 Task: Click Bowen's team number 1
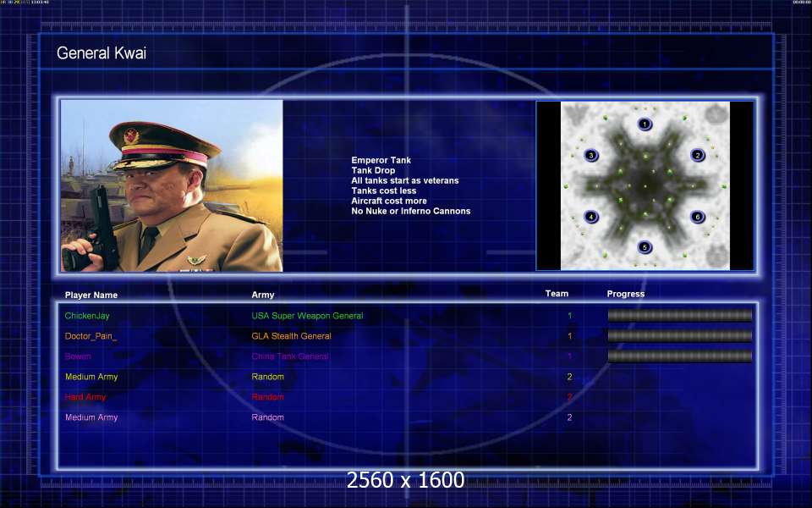click(569, 356)
